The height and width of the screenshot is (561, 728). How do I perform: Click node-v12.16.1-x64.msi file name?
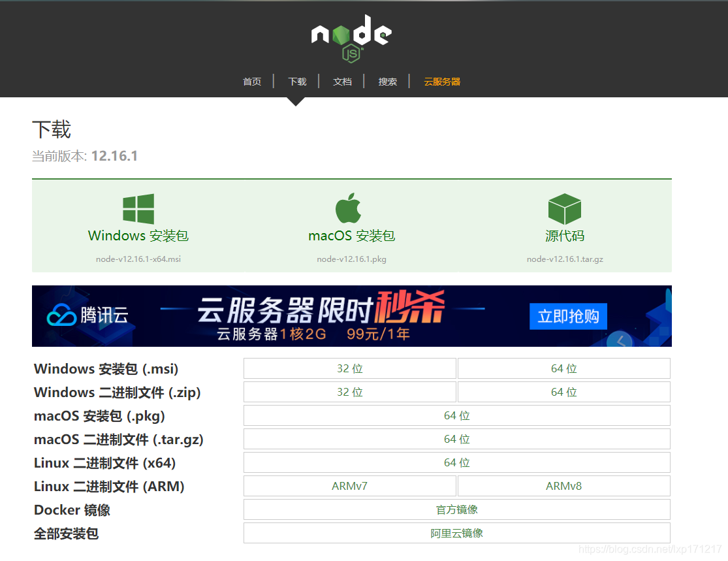tap(138, 259)
